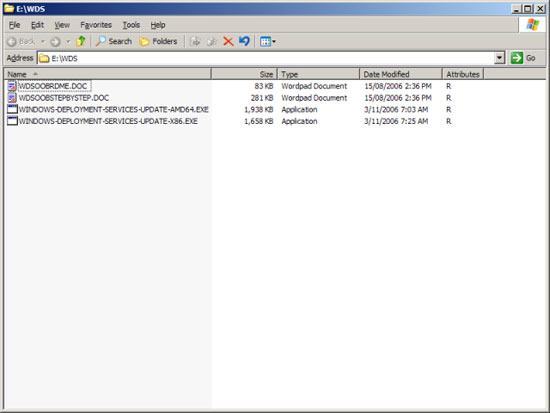
Task: Sort by the Size column header
Action: click(x=244, y=74)
